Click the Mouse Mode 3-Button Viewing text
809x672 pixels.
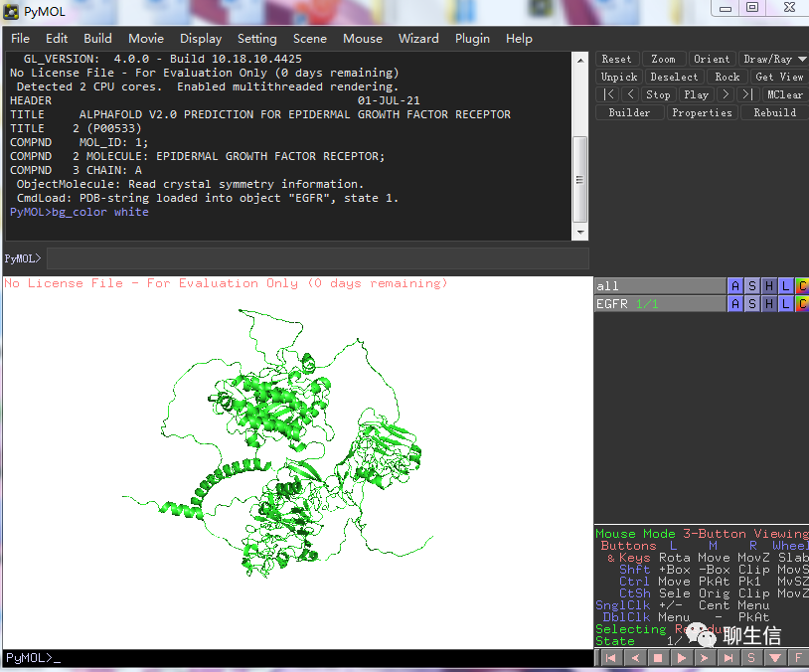click(702, 534)
